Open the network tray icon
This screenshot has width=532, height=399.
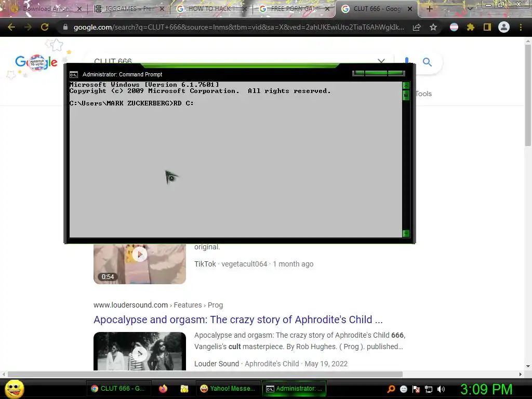(429, 389)
